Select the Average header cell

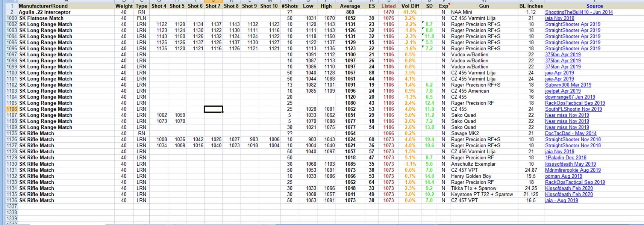[350, 6]
